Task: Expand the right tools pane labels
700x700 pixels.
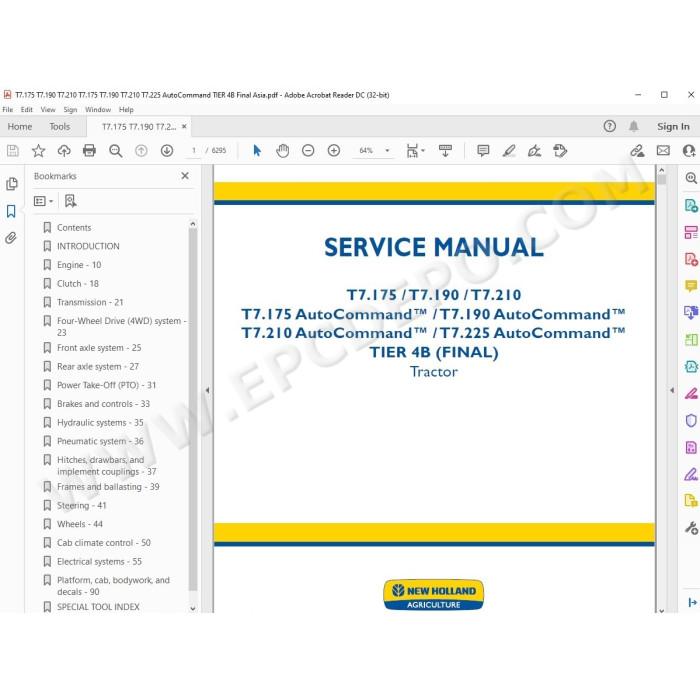Action: [x=692, y=603]
